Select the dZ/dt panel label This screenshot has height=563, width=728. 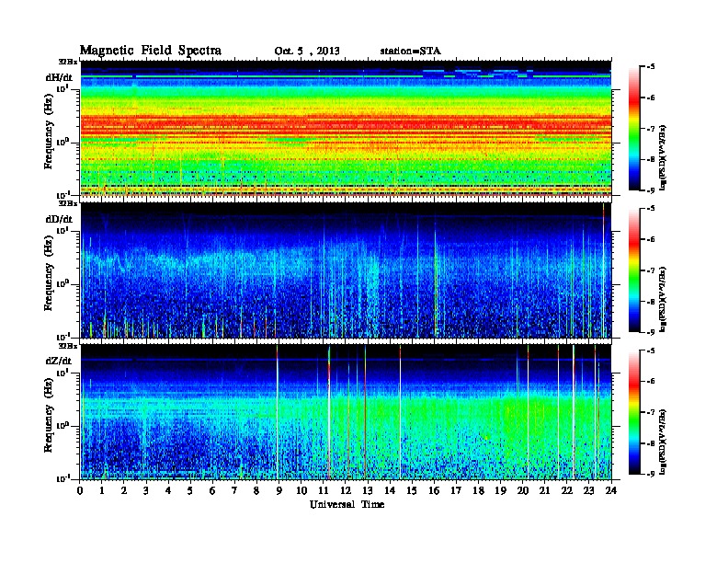pos(59,361)
